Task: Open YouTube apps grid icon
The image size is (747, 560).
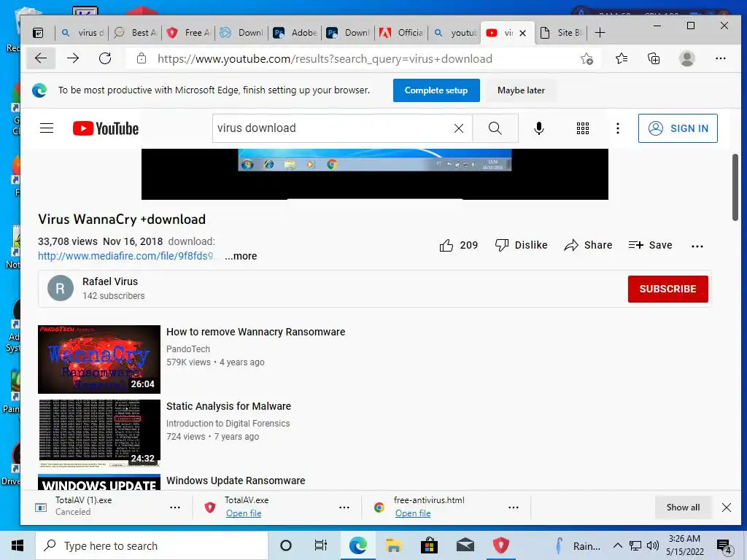Action: tap(583, 128)
